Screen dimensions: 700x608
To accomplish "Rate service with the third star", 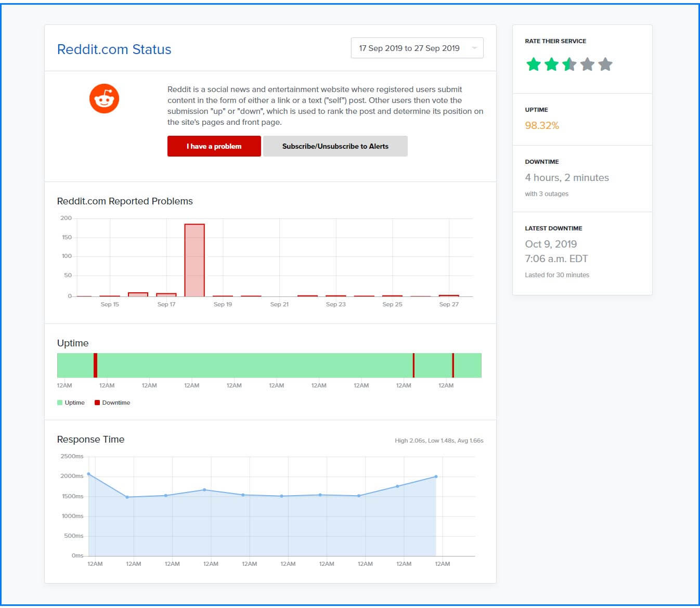I will (569, 64).
